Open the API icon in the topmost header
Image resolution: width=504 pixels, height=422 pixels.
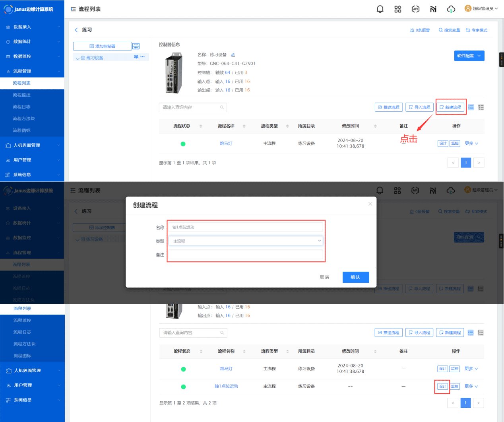tap(415, 9)
